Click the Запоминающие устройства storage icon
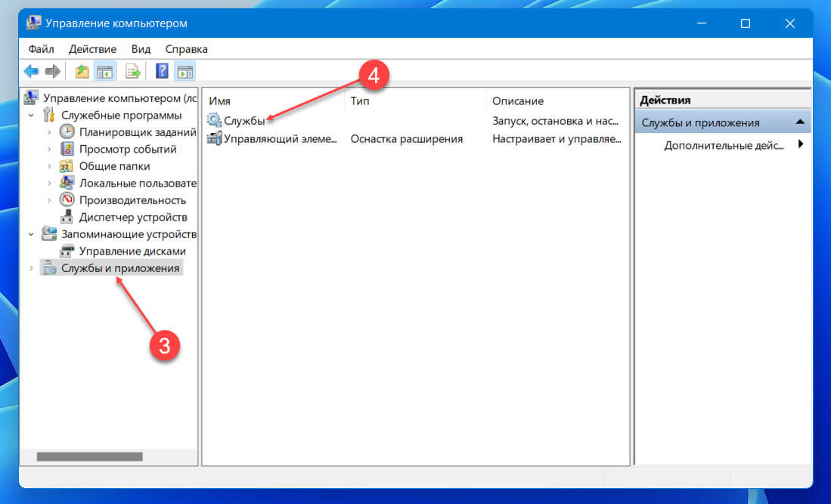831x504 pixels. pos(49,233)
